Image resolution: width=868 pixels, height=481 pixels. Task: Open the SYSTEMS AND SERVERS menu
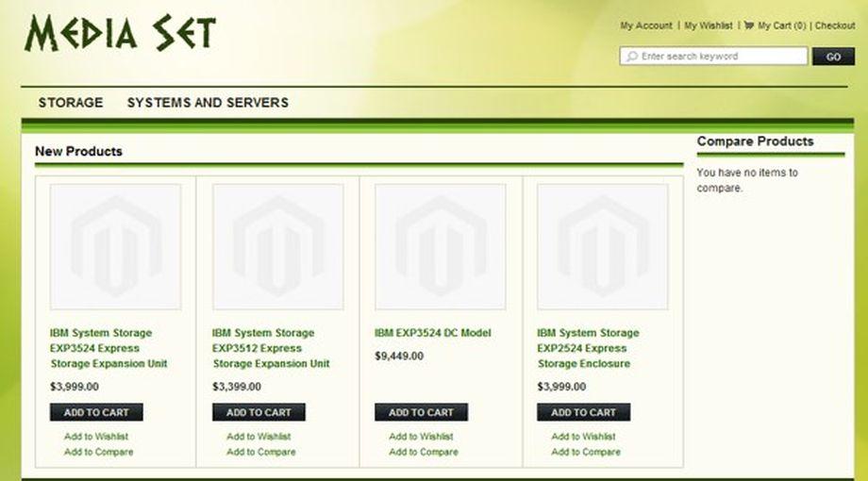tap(208, 103)
